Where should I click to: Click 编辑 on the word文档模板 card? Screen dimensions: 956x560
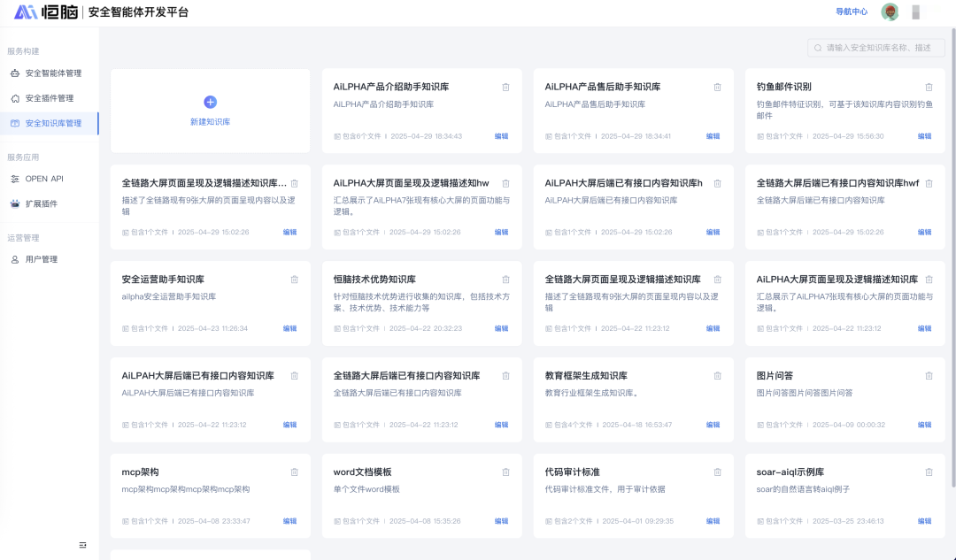click(501, 521)
